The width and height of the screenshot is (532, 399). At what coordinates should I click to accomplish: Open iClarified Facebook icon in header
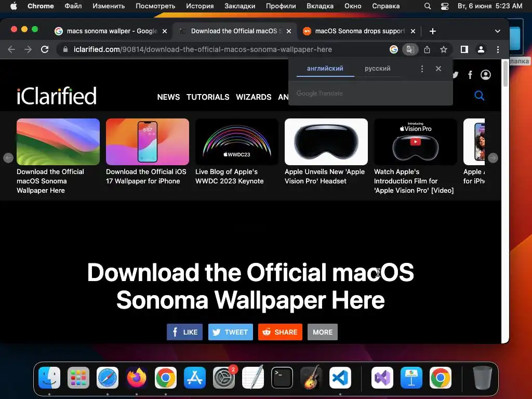coord(470,75)
